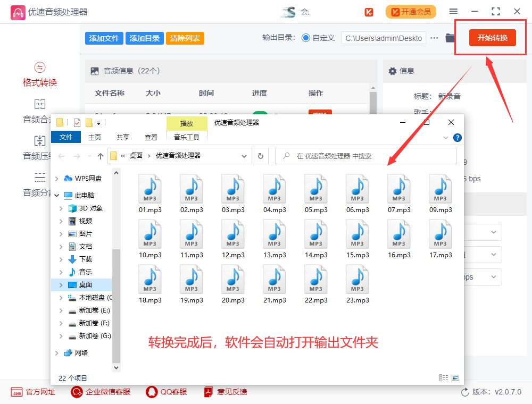Select the 17.mp3 file icon
Screen dimensions: 532x404
coord(440,233)
